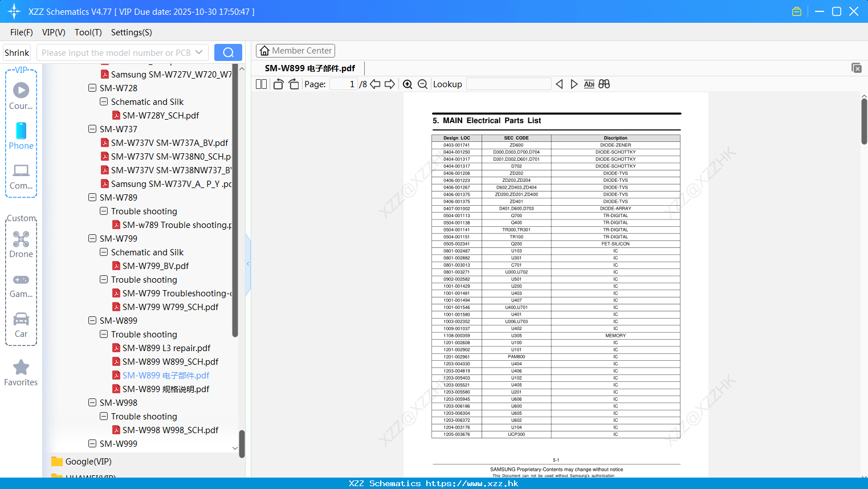Click the yellow toolbox icon in title bar

797,11
